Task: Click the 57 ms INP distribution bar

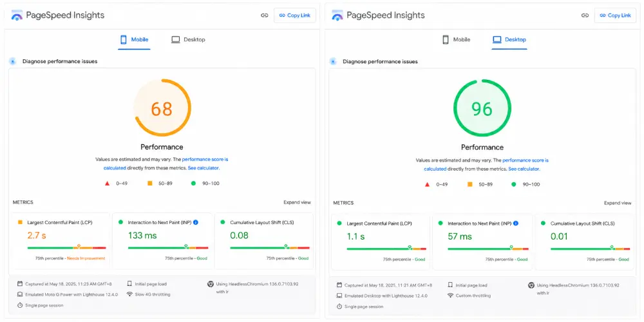Action: point(488,249)
